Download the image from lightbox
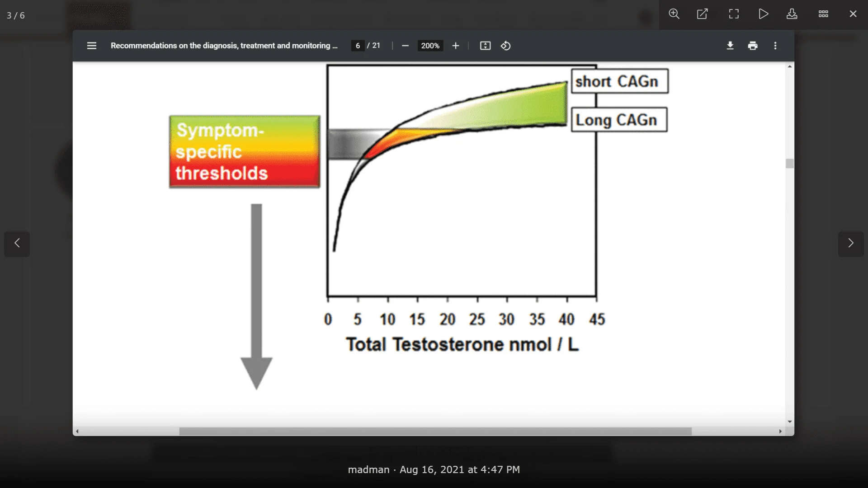 pos(792,14)
